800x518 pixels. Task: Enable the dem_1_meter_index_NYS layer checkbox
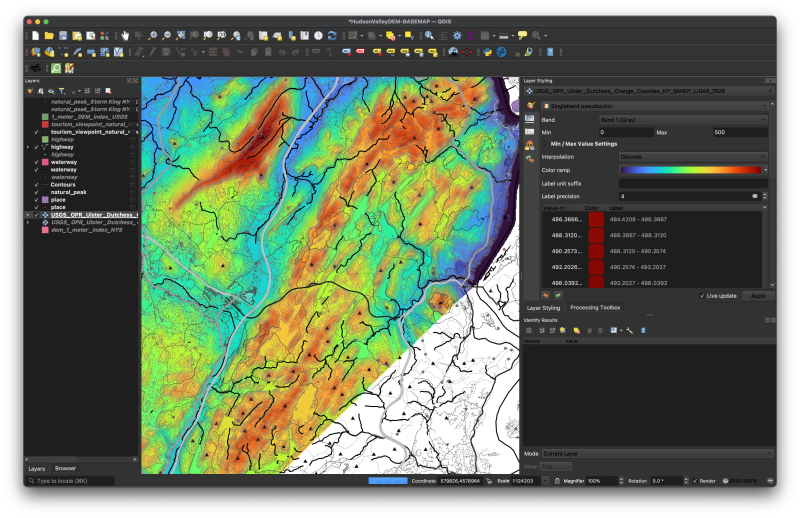tap(36, 230)
